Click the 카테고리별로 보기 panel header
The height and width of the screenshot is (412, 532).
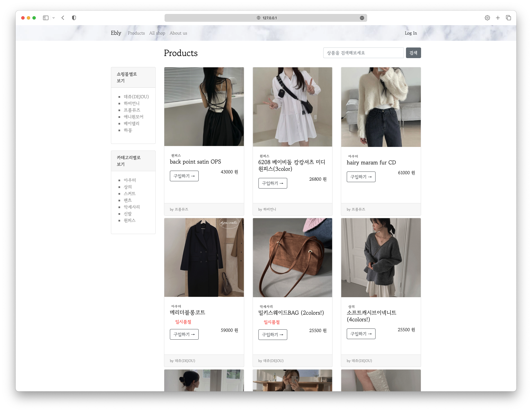click(133, 161)
